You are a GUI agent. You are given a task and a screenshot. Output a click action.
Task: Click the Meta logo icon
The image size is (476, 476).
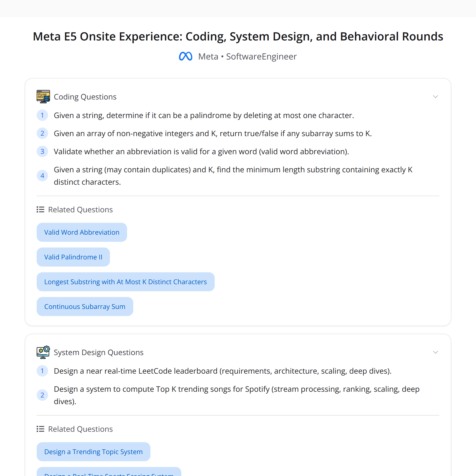click(186, 56)
